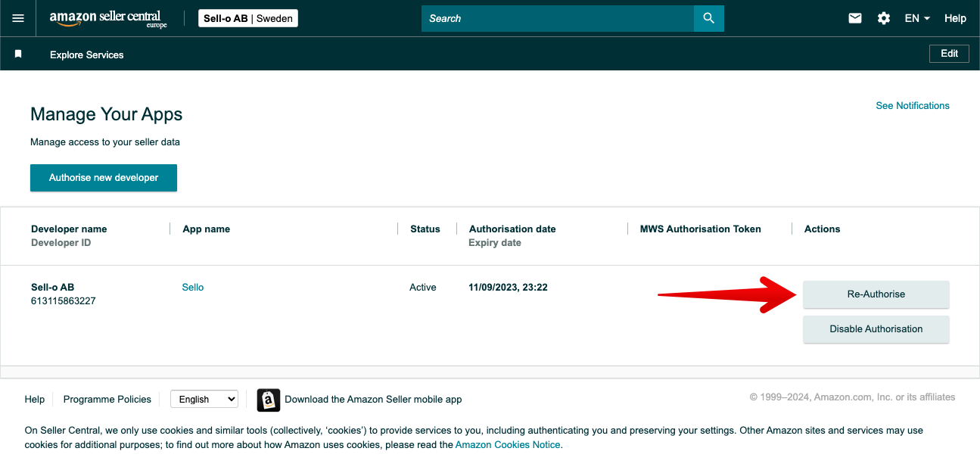
Task: Open the Sell-o AB | Sweden account switcher
Action: pos(248,18)
